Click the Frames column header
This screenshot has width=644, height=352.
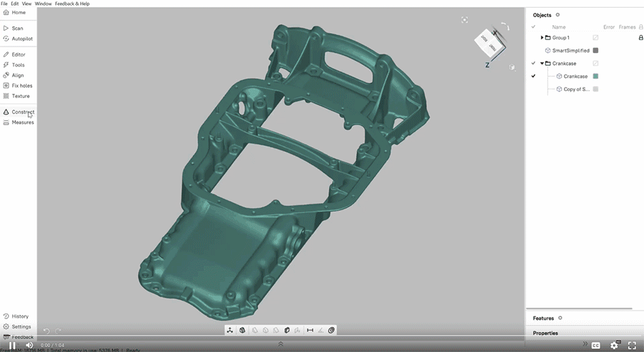[627, 27]
